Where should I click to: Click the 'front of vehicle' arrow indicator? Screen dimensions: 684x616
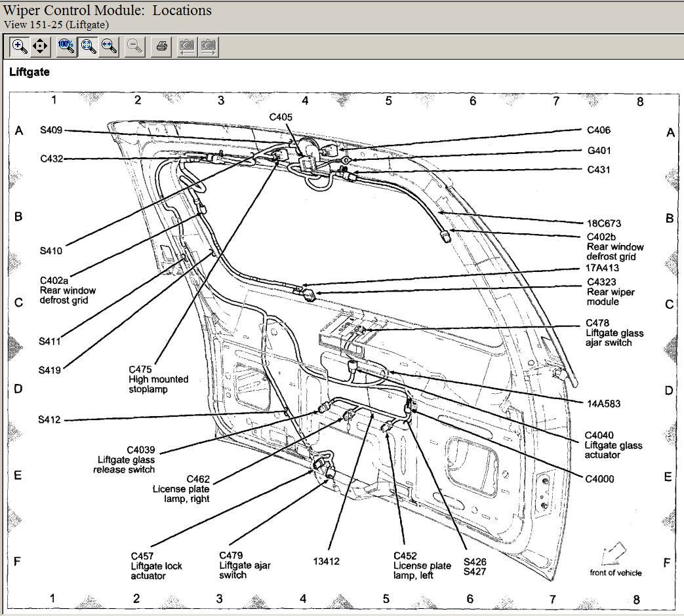click(614, 554)
